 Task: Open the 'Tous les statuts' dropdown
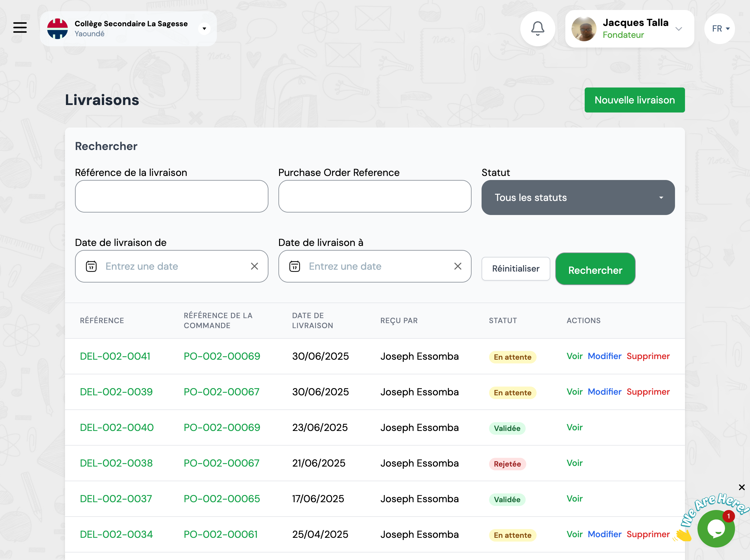coord(578,197)
